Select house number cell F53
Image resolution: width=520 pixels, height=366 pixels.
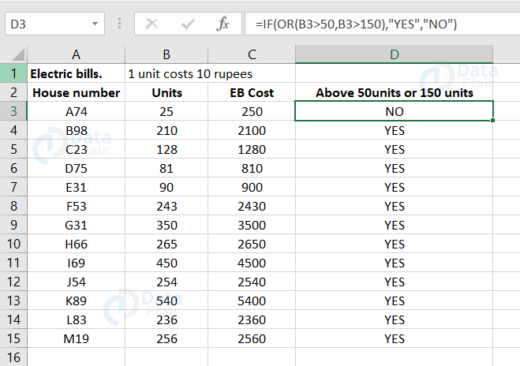(x=76, y=206)
